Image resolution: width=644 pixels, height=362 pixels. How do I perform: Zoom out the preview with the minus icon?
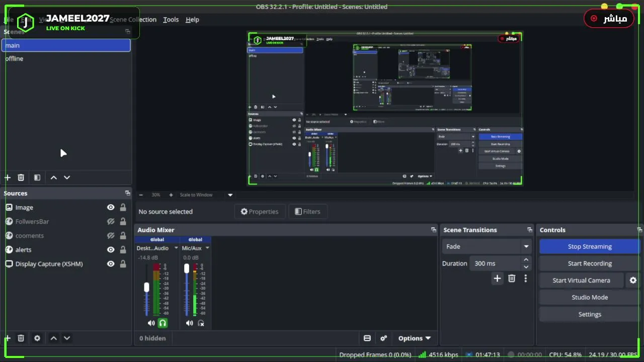(141, 195)
